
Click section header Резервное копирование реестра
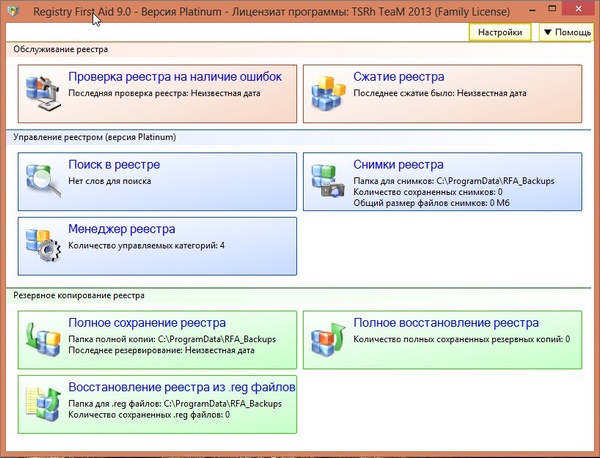click(79, 295)
